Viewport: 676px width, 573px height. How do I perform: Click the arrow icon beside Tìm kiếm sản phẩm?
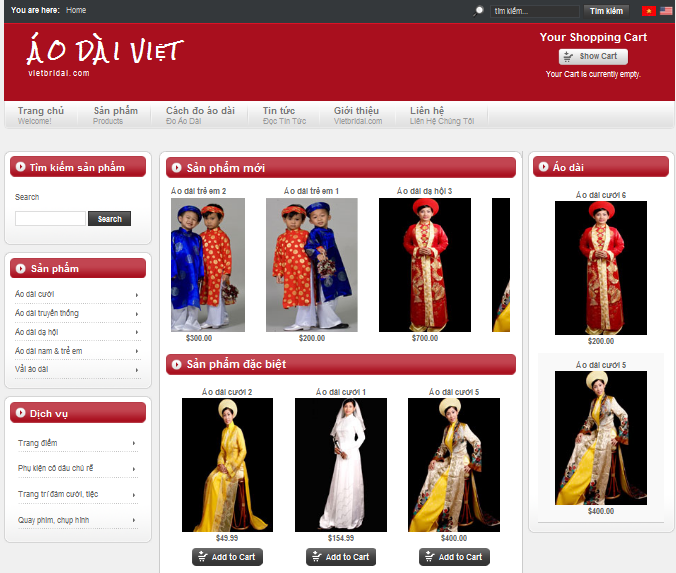pos(19,167)
